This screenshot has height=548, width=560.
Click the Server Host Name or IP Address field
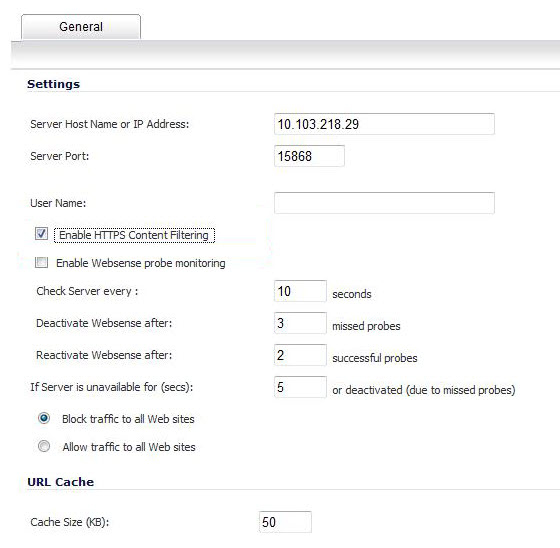click(384, 124)
